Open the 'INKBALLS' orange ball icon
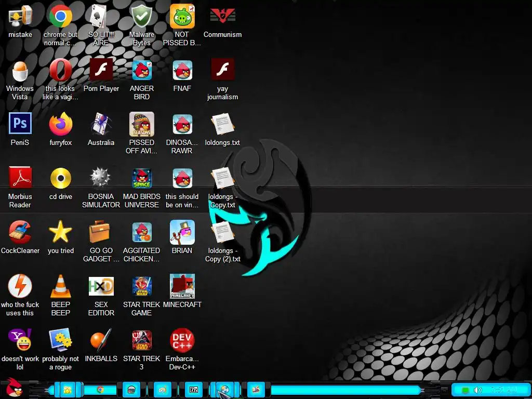The width and height of the screenshot is (532, 399). point(101,340)
